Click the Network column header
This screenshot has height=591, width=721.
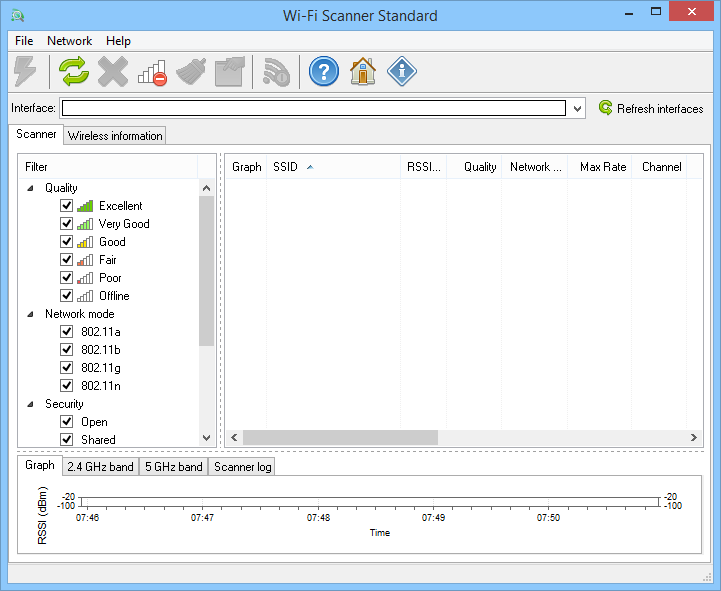coord(535,167)
